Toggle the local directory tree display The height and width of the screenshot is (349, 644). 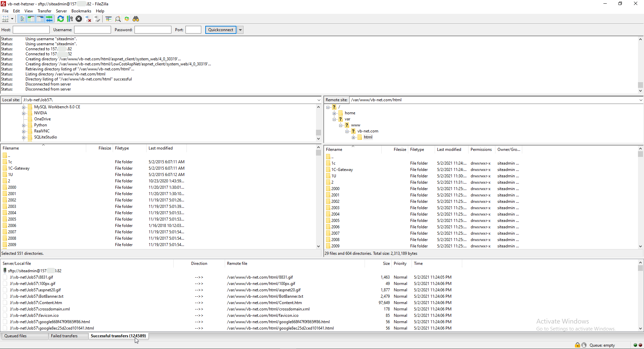point(31,19)
